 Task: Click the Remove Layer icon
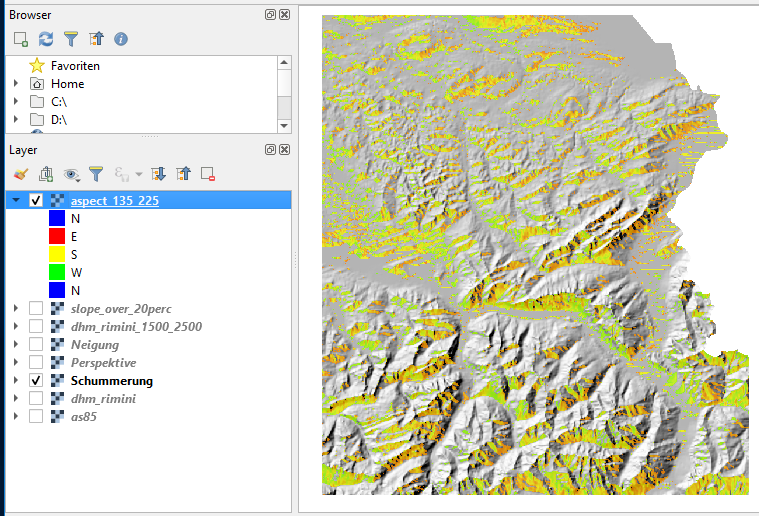[x=208, y=174]
